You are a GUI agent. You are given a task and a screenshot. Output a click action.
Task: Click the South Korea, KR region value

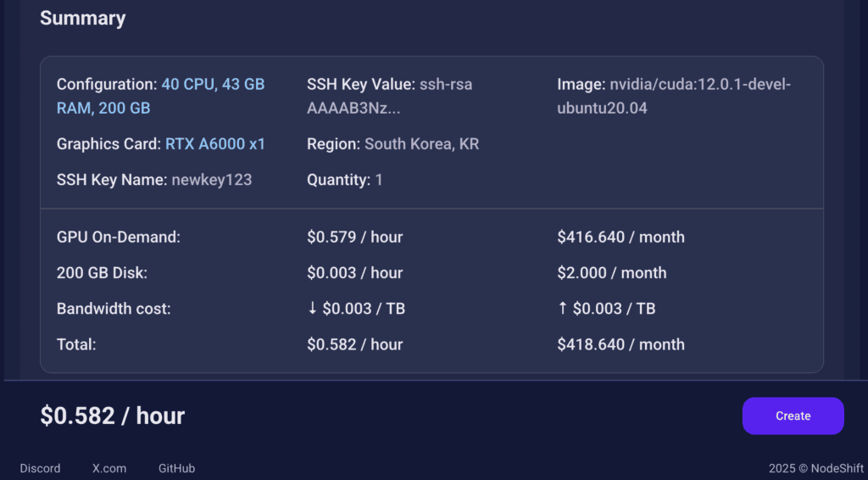click(x=421, y=144)
